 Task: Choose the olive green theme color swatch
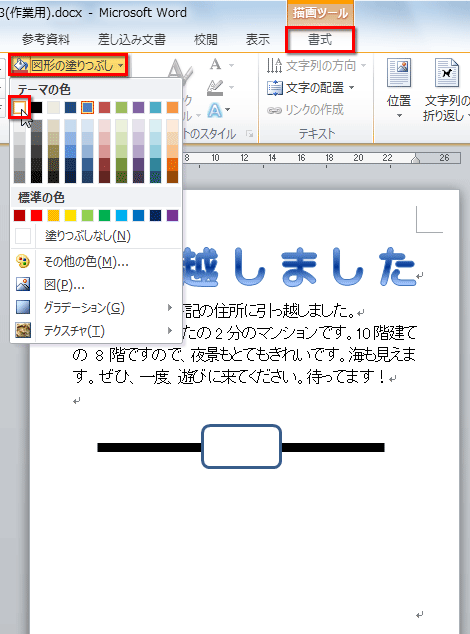[121, 107]
